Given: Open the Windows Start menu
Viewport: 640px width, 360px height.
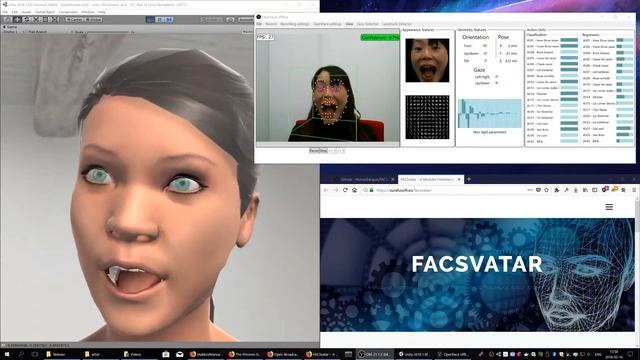Looking at the screenshot, I should point(7,354).
